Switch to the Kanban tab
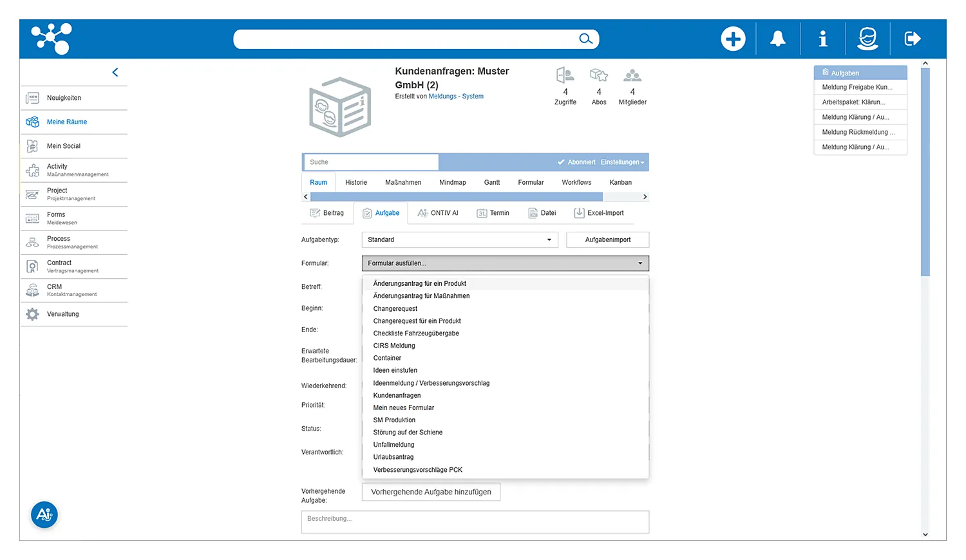The height and width of the screenshot is (560, 966). click(620, 183)
